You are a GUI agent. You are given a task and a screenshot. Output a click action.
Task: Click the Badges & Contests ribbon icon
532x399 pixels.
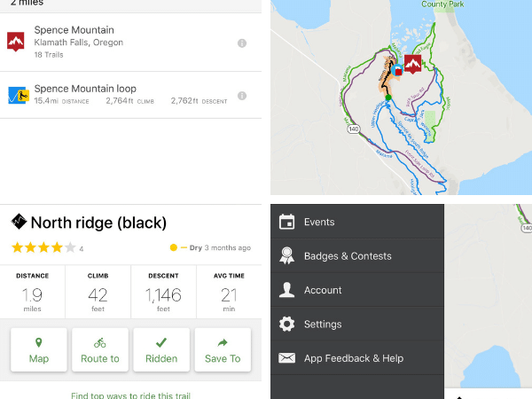pyautogui.click(x=286, y=256)
